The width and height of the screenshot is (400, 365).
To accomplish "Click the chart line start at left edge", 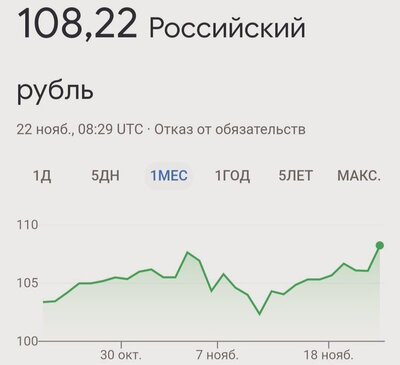I will (44, 302).
